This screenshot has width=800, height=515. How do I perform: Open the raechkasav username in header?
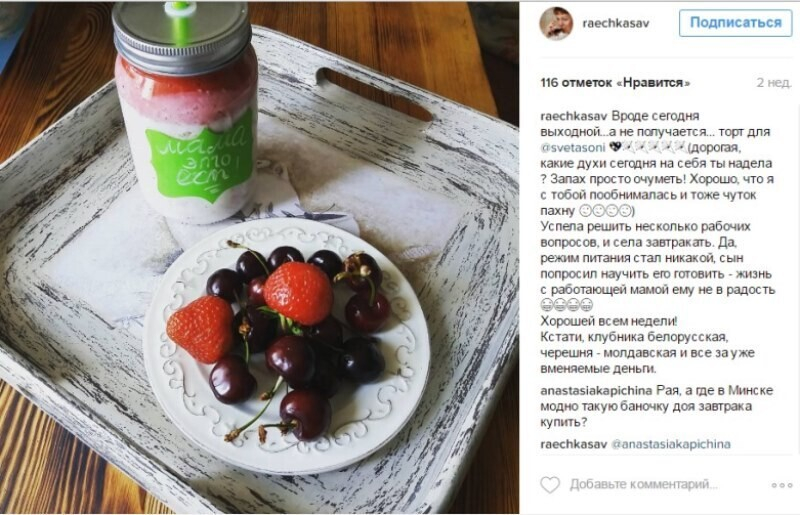point(616,23)
